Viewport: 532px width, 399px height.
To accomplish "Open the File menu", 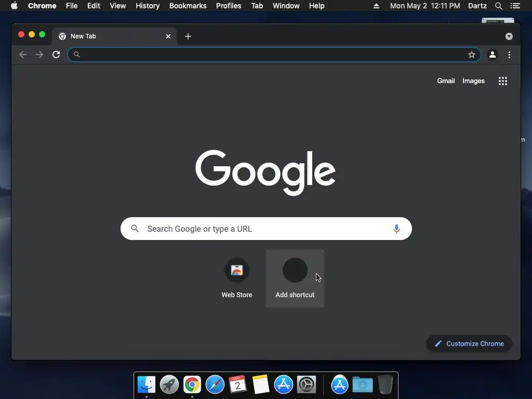I will (x=72, y=6).
